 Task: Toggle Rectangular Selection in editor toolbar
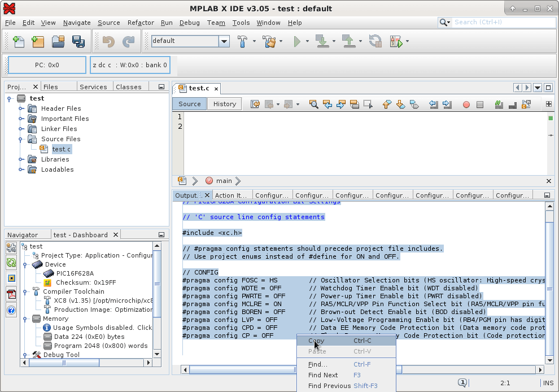(368, 104)
